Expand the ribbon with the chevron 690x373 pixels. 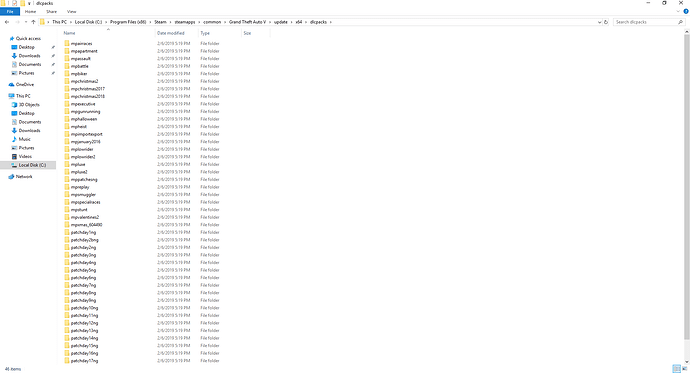[x=678, y=11]
